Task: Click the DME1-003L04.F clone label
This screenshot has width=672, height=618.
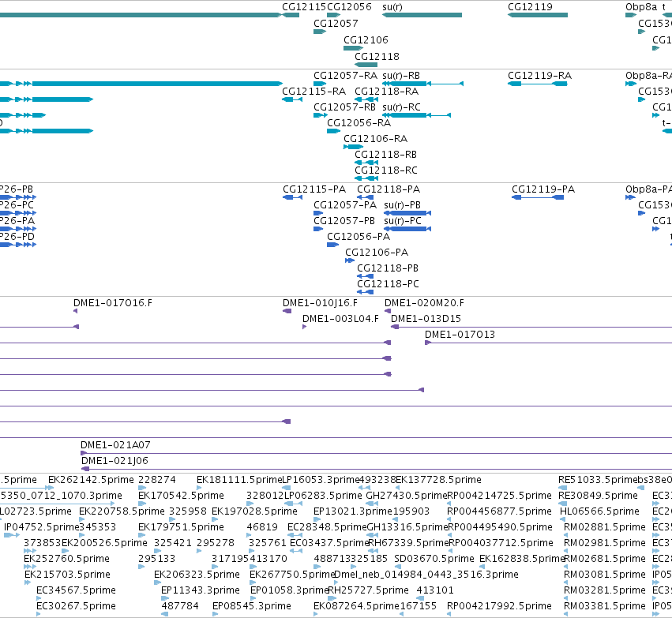Action: tap(340, 319)
